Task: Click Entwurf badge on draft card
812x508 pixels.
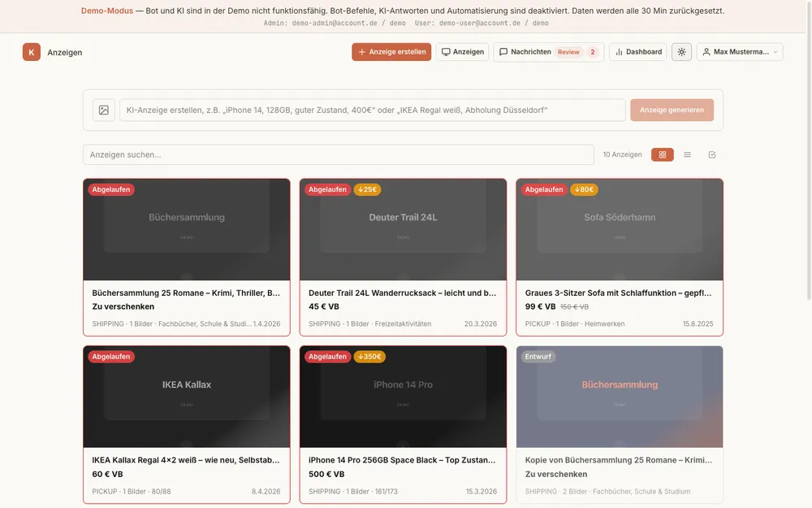Action: tap(538, 357)
